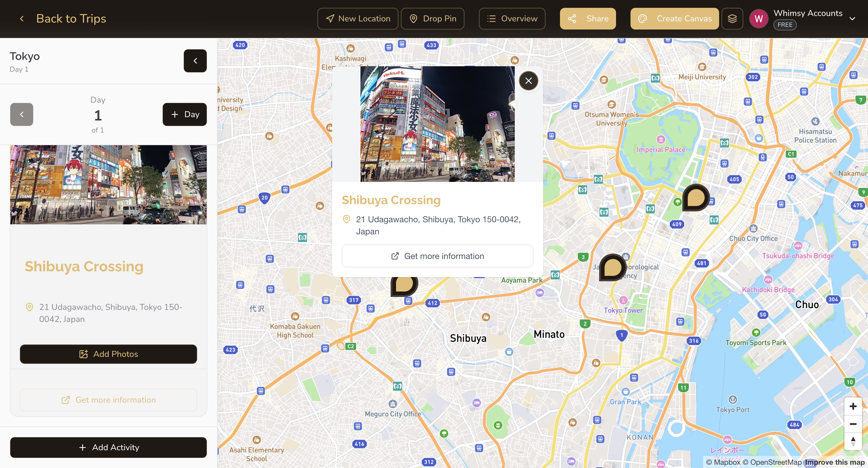Image resolution: width=868 pixels, height=468 pixels.
Task: Select the Shibuya Crossing map pin
Action: point(404,286)
